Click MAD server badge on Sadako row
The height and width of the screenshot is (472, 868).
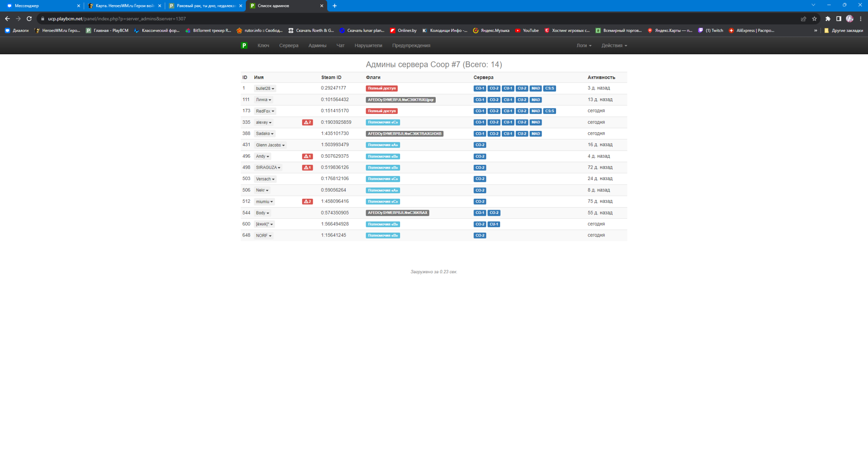point(536,134)
